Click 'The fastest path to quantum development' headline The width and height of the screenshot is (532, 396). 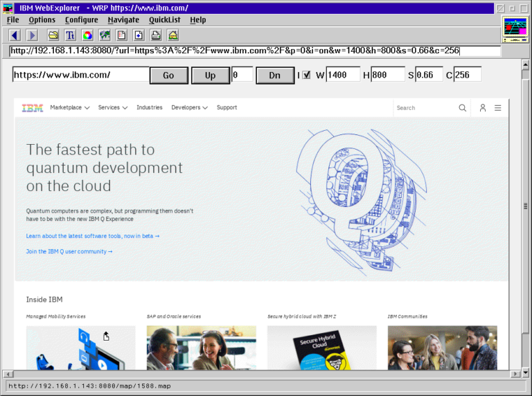(x=105, y=168)
